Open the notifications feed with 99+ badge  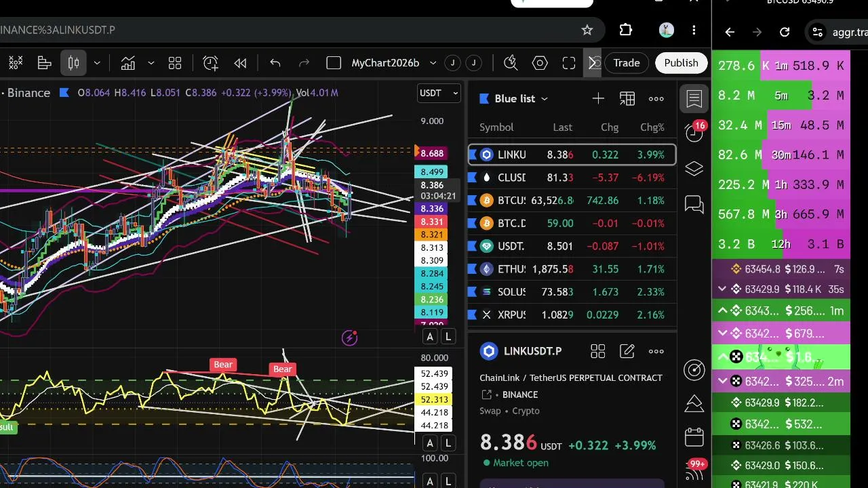point(694,469)
